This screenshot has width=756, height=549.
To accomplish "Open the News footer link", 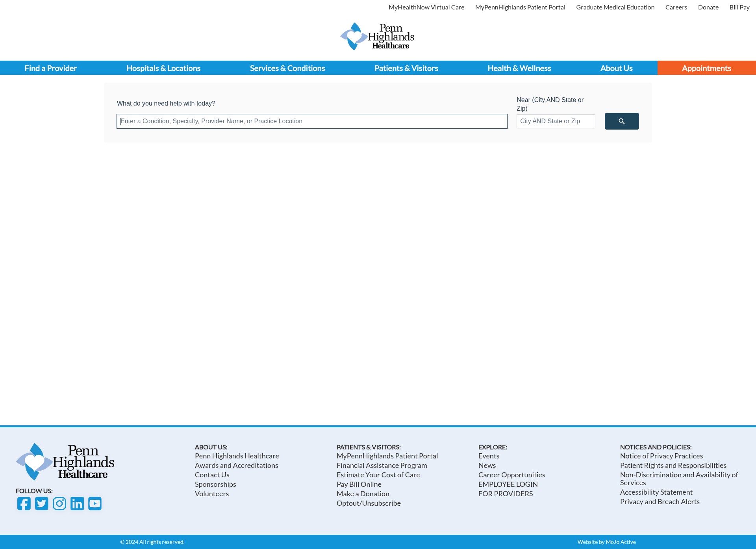I will (487, 465).
